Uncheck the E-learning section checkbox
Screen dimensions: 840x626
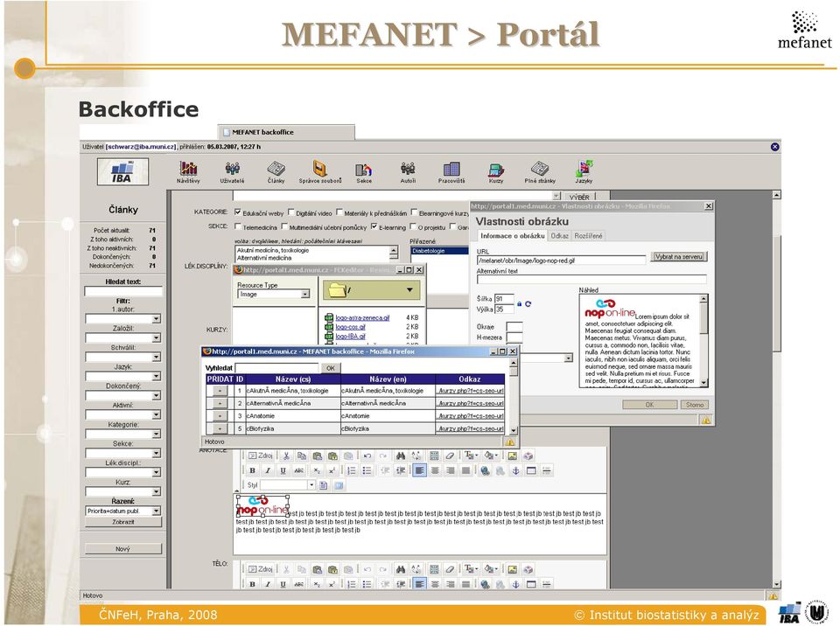pyautogui.click(x=374, y=226)
